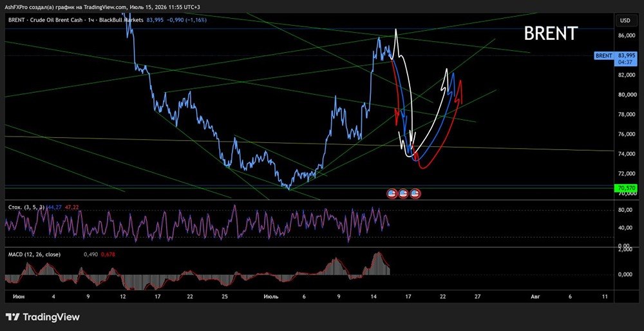
Task: Click the red MACD value 0,678
Action: coord(108,254)
